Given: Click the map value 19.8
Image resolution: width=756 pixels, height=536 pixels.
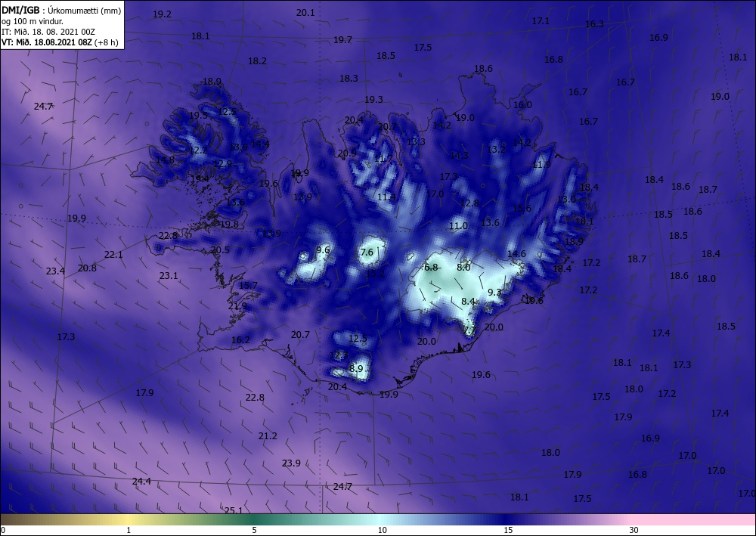Looking at the screenshot, I should [230, 224].
